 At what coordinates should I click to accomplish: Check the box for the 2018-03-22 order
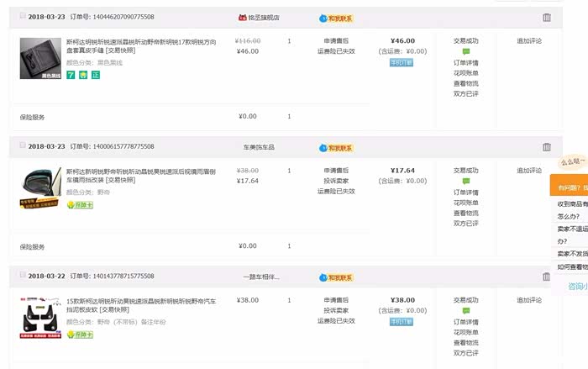point(23,276)
